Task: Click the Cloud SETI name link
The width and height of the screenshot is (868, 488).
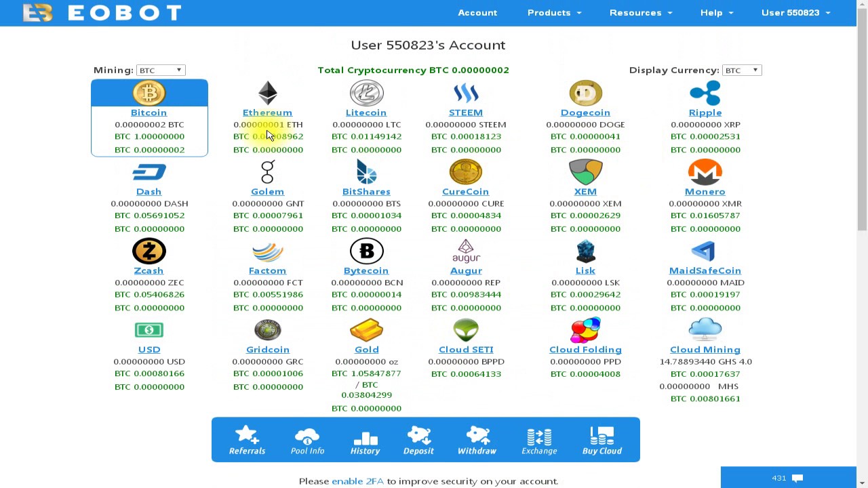Action: pos(466,350)
